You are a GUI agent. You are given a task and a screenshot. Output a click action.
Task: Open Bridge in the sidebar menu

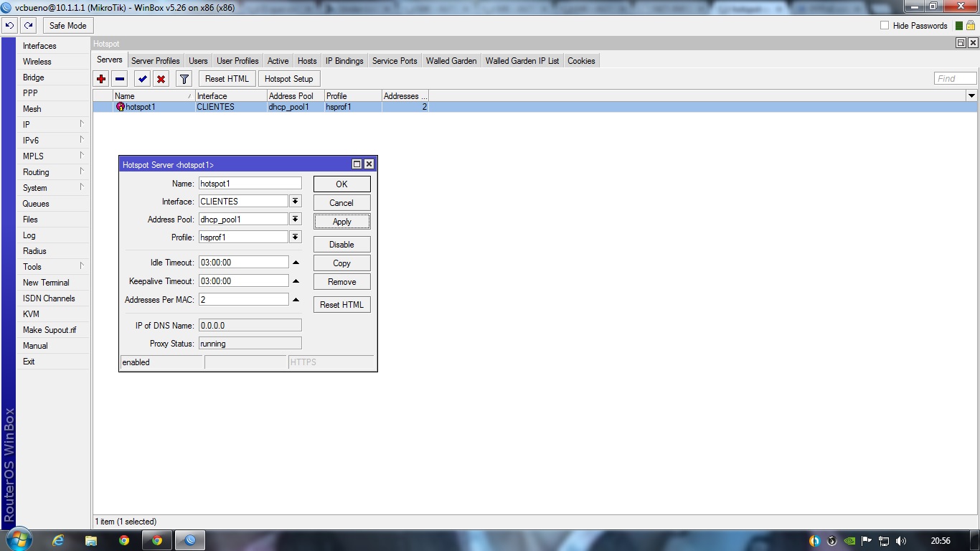coord(53,77)
